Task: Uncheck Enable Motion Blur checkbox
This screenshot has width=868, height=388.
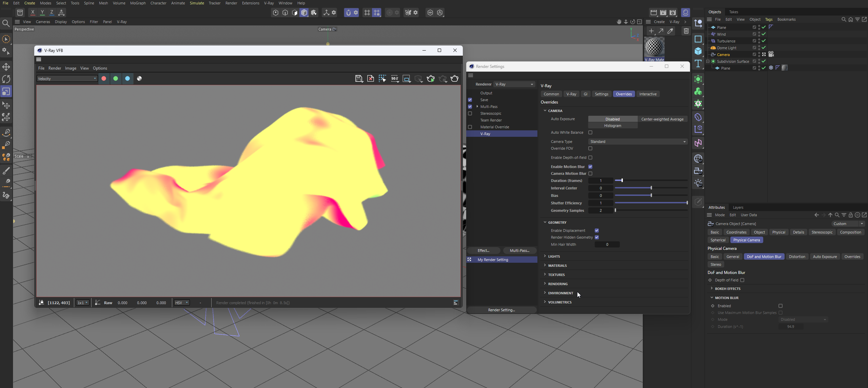Action: pyautogui.click(x=590, y=167)
